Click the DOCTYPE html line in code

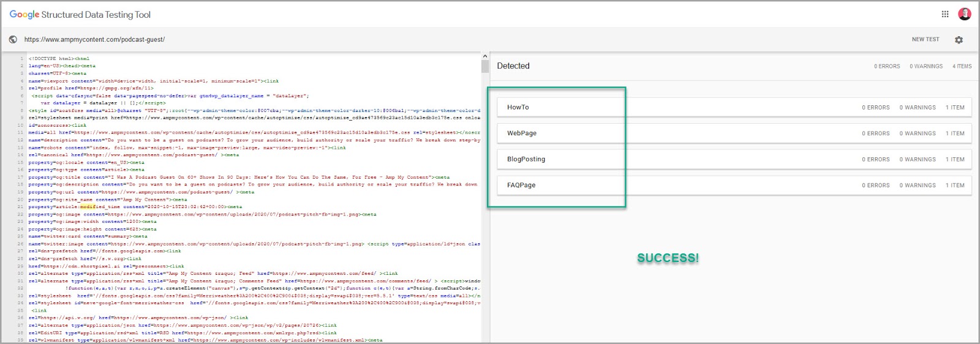(x=59, y=59)
